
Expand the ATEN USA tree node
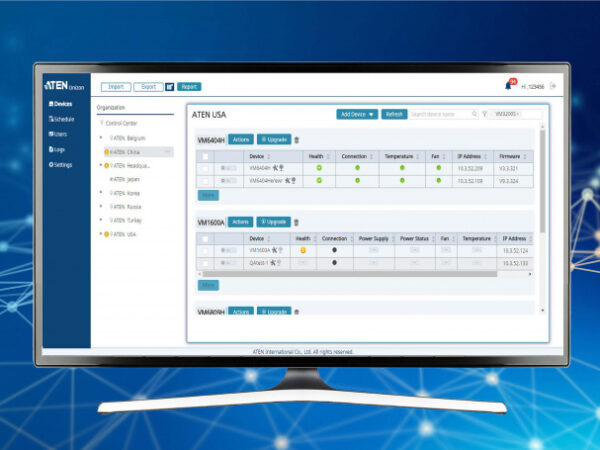click(x=101, y=234)
